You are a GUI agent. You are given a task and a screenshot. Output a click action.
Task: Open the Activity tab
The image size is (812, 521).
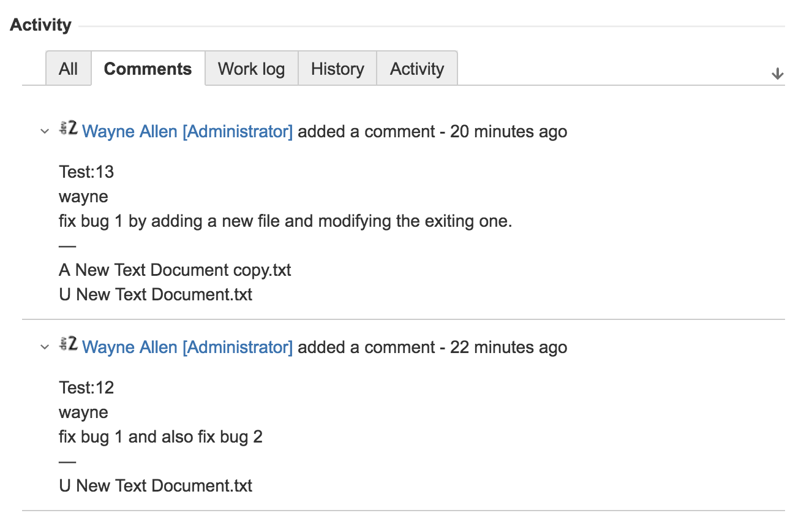(417, 69)
